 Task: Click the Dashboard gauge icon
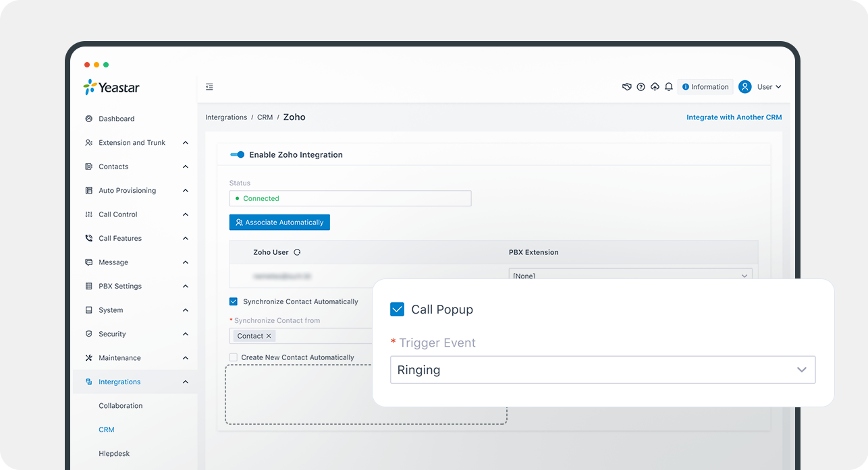[x=89, y=119]
